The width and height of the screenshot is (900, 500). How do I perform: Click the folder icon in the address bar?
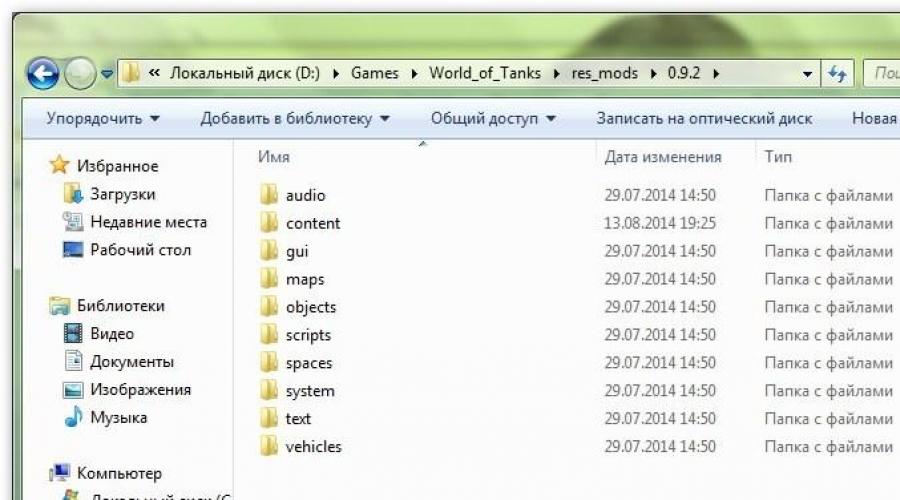(131, 73)
